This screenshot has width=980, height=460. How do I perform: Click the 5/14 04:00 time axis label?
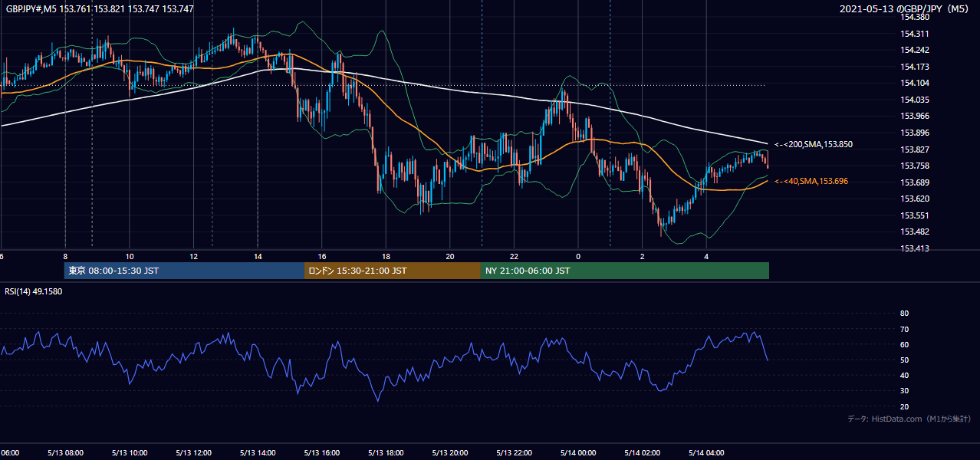pos(706,452)
